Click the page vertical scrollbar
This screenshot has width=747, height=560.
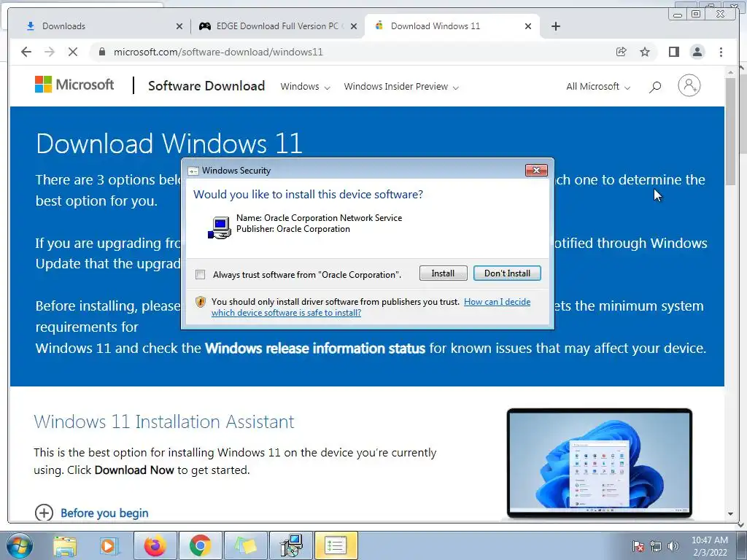(x=731, y=131)
